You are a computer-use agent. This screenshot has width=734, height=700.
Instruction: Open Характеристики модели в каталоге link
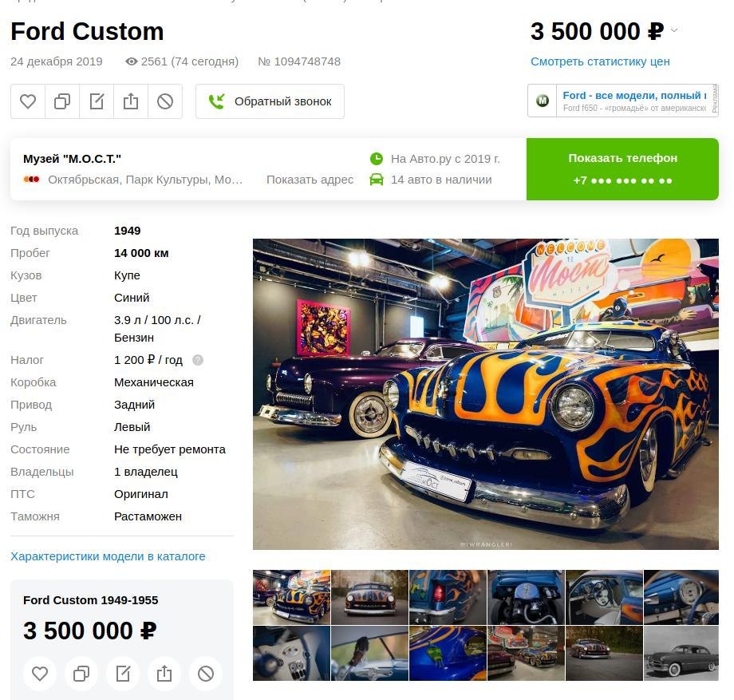click(x=108, y=556)
